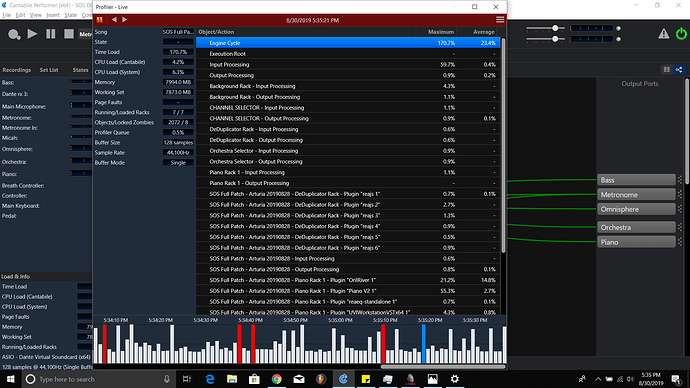Launch Google Chrome from taskbar
The image size is (690, 388).
[276, 379]
